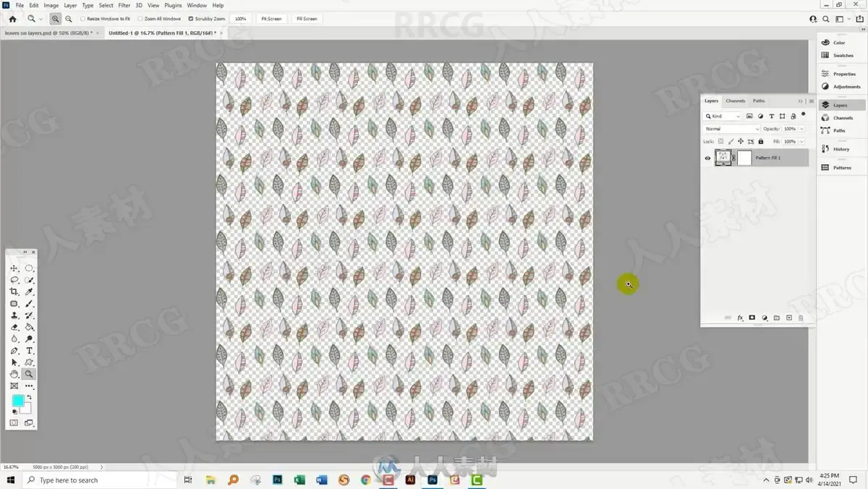Create a new group folder icon
The image size is (868, 489).
tap(777, 318)
